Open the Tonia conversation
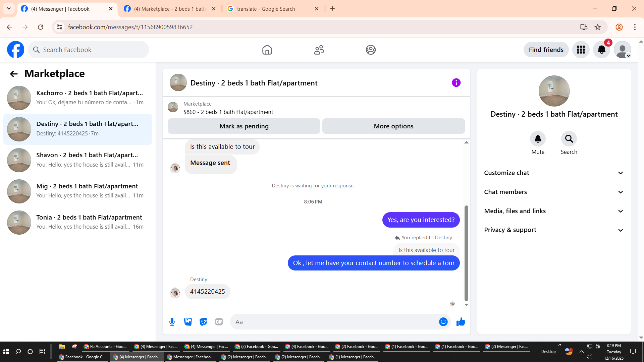The width and height of the screenshot is (644, 362). 77,223
